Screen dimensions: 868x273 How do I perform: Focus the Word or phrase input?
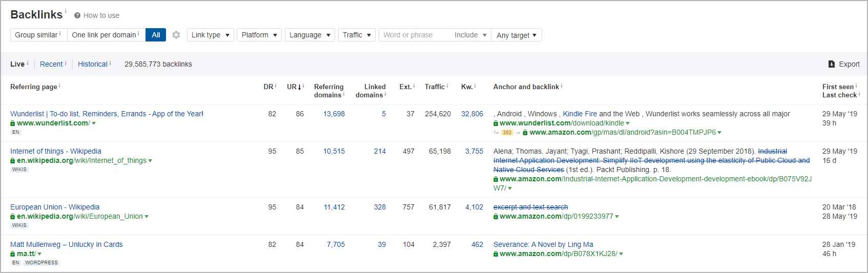[x=415, y=35]
